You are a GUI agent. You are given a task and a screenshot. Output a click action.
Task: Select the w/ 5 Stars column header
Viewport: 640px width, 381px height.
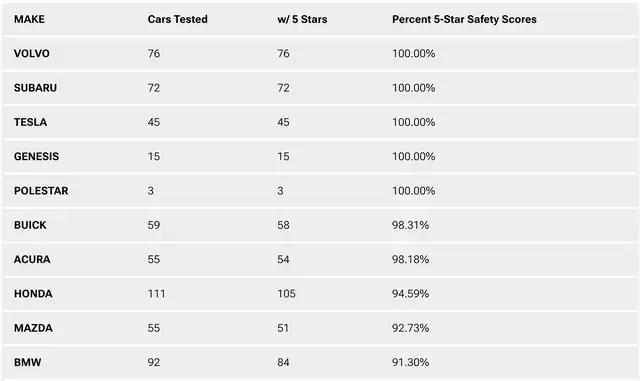click(302, 19)
